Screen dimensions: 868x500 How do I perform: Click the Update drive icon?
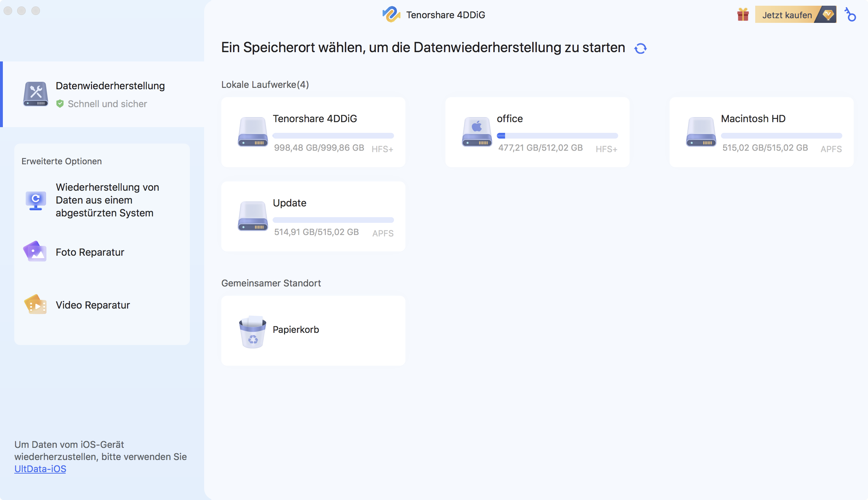pyautogui.click(x=253, y=216)
